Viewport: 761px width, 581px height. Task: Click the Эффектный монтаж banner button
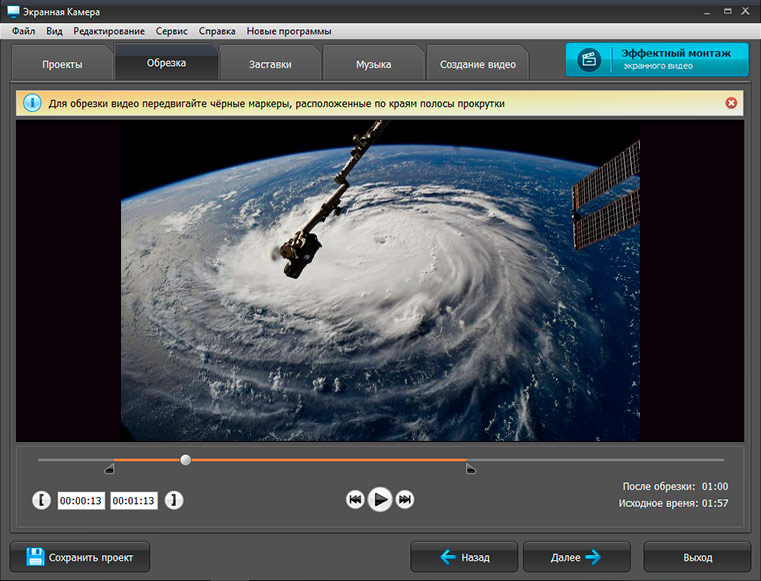point(657,59)
